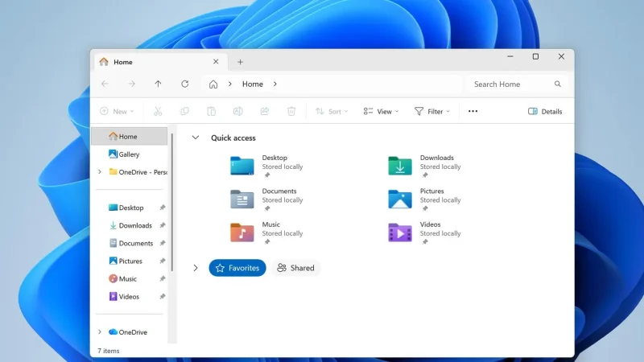Select OneDrive - Personal in sidebar
The image size is (644, 362).
(x=138, y=172)
